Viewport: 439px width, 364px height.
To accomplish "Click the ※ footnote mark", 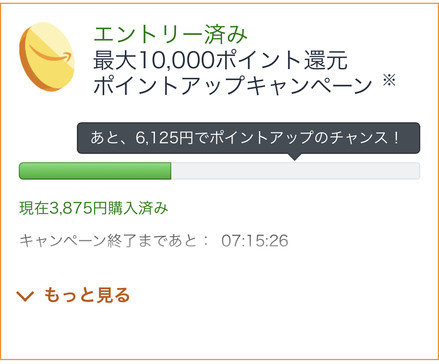I will [389, 80].
